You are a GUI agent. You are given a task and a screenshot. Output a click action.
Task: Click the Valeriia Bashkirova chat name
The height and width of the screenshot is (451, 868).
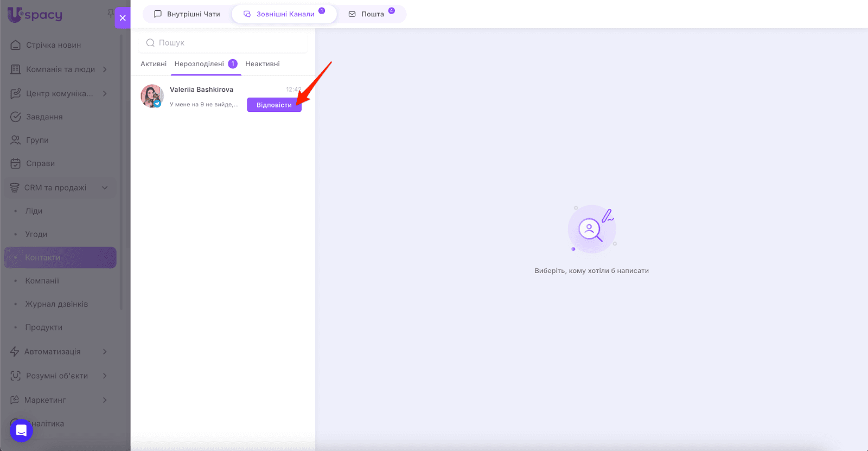[x=201, y=90]
